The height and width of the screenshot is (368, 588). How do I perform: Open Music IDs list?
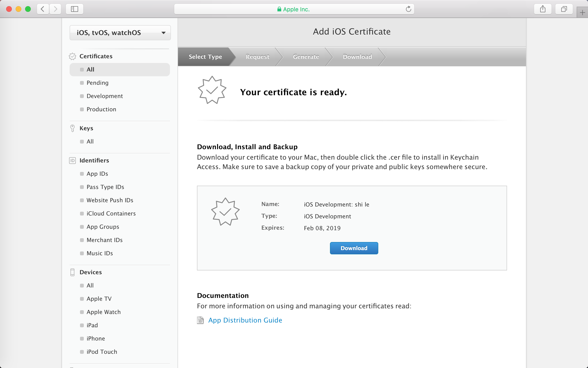click(x=100, y=253)
